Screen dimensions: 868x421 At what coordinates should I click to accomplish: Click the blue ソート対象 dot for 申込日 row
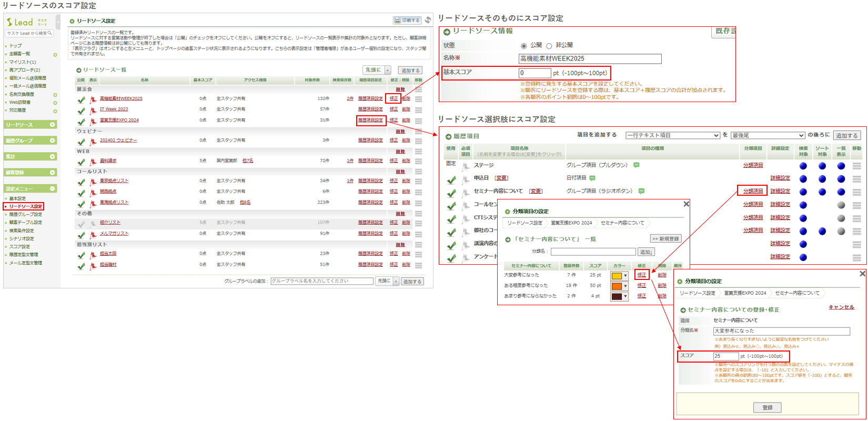point(822,179)
